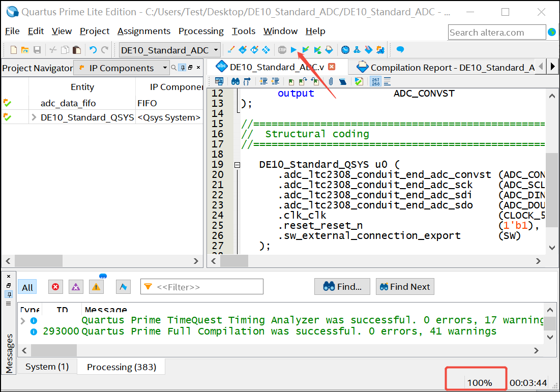The width and height of the screenshot is (560, 392).
Task: Select the DE10_Standard_ADC.v editor tab
Action: tap(277, 67)
